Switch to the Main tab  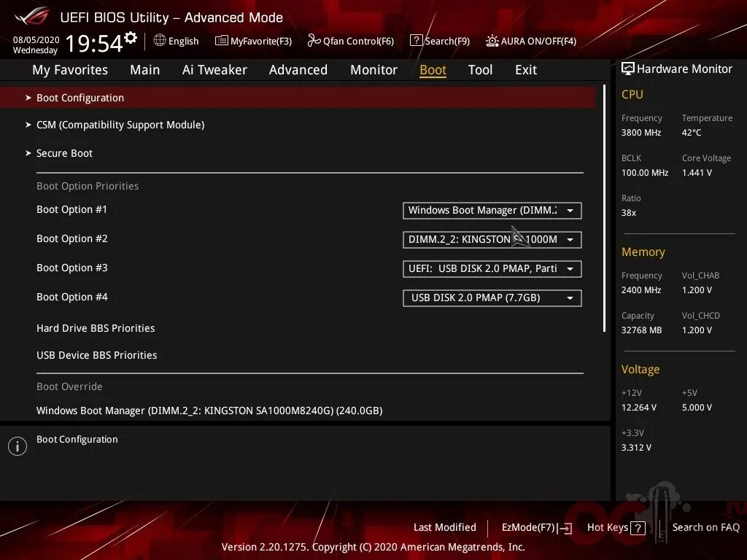[145, 69]
